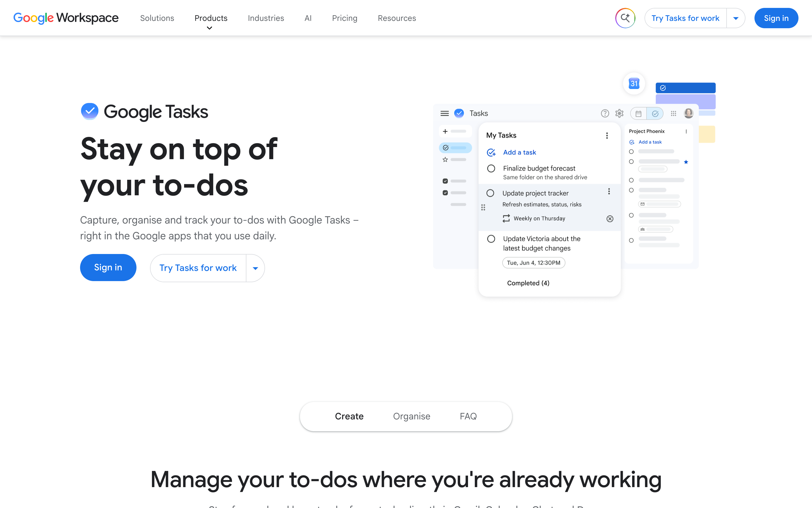The image size is (812, 508).
Task: Click the plus create icon in Tasks sidebar
Action: 445,131
